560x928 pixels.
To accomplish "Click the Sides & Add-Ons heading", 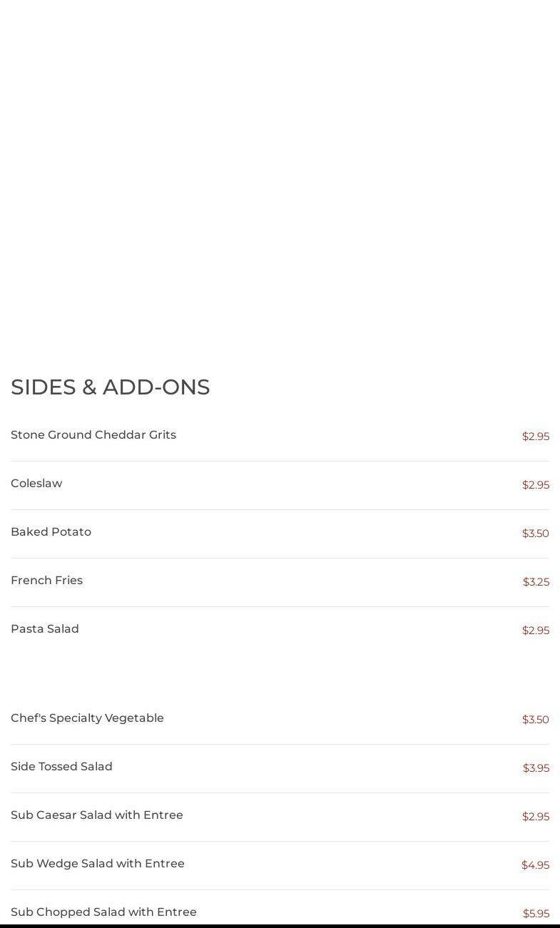I will [111, 387].
